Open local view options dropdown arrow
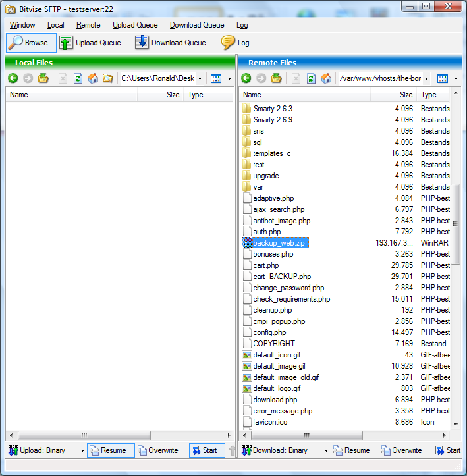The height and width of the screenshot is (476, 467). click(x=230, y=78)
